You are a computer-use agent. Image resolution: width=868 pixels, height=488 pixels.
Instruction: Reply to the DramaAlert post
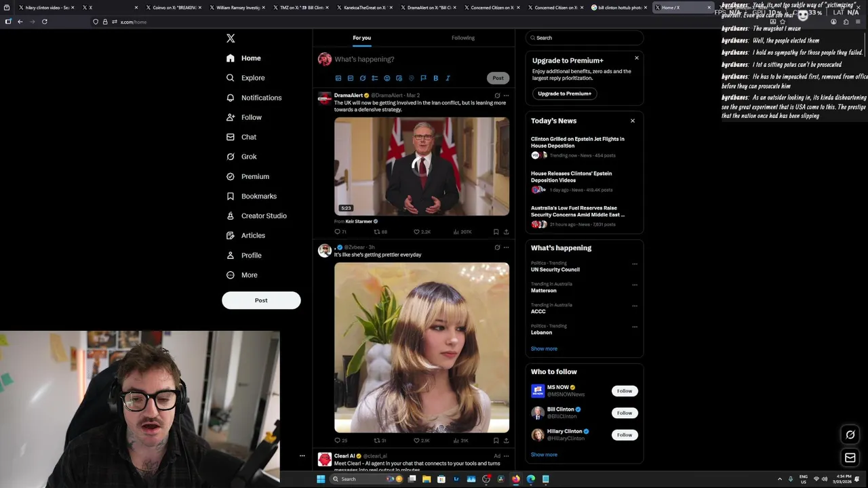tap(340, 232)
